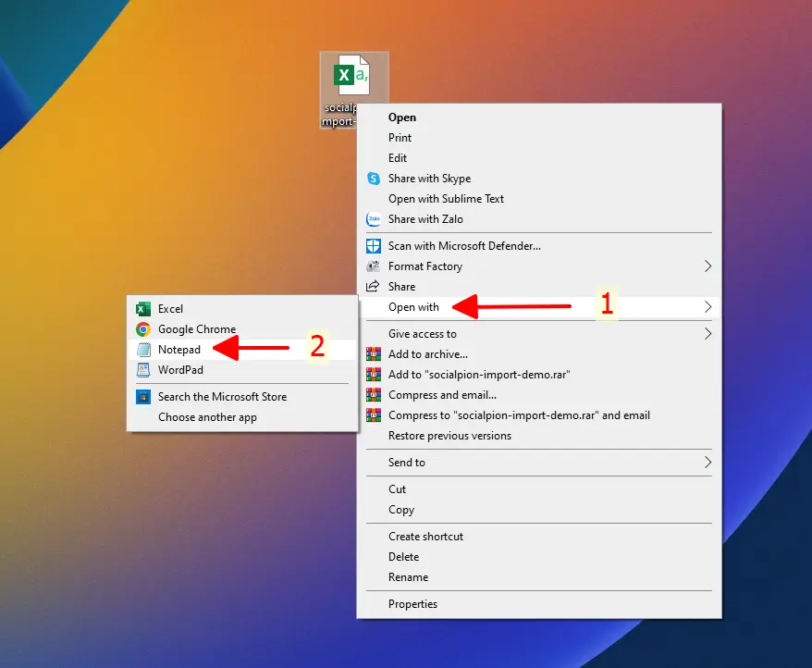Click the Zalo icon in the context menu
The height and width of the screenshot is (668, 812).
click(x=374, y=219)
